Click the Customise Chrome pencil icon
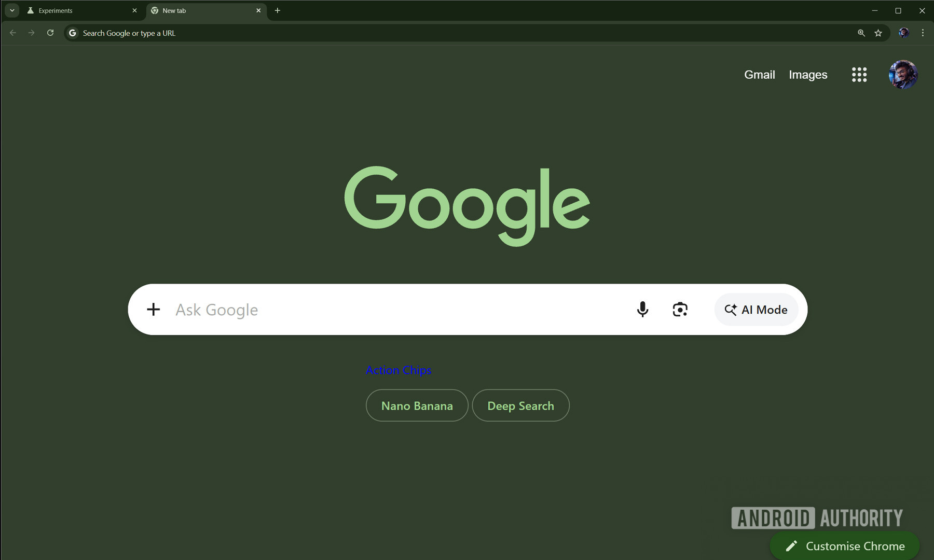934x560 pixels. pos(791,545)
